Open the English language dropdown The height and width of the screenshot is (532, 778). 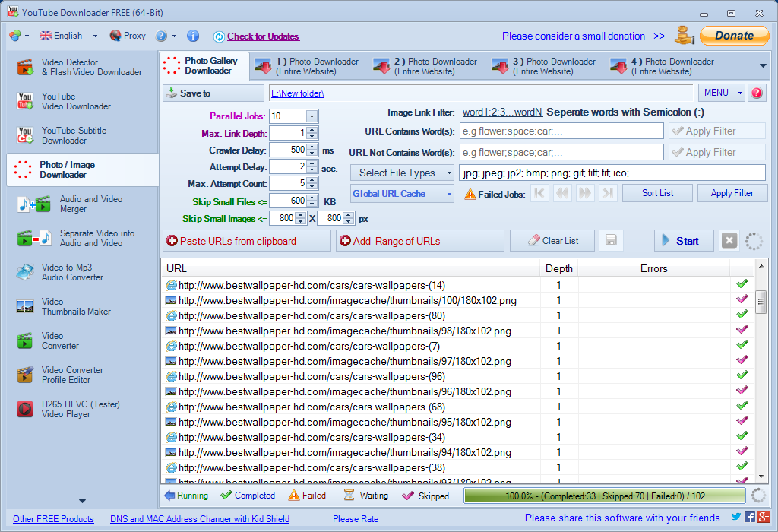point(95,36)
